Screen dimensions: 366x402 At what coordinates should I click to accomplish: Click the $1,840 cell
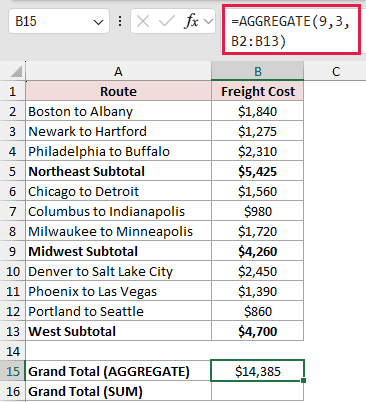point(258,111)
